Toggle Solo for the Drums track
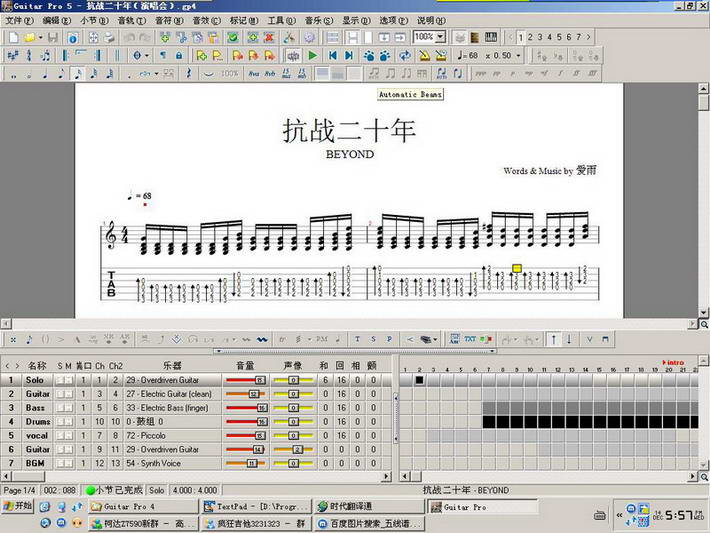Viewport: 710px width, 533px height. (60, 422)
